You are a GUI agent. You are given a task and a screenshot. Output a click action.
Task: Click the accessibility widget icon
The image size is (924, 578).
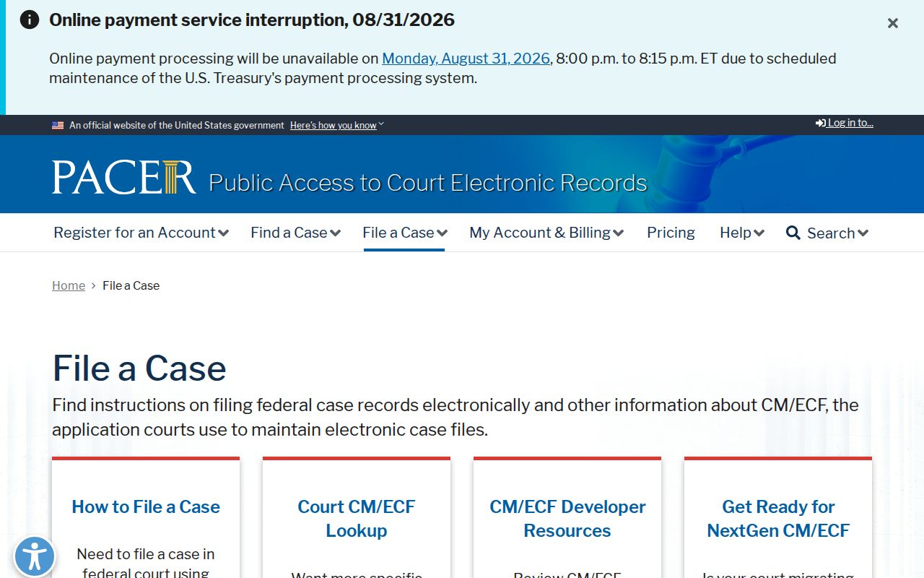point(34,557)
